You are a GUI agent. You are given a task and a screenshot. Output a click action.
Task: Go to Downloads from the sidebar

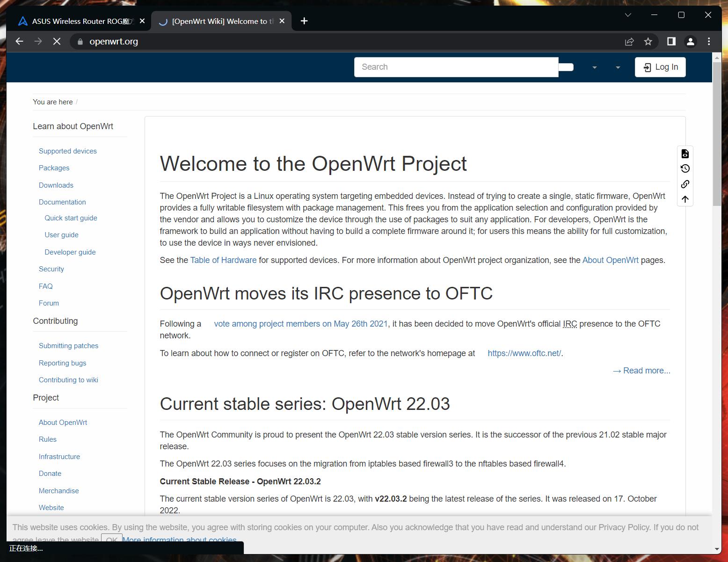point(56,185)
